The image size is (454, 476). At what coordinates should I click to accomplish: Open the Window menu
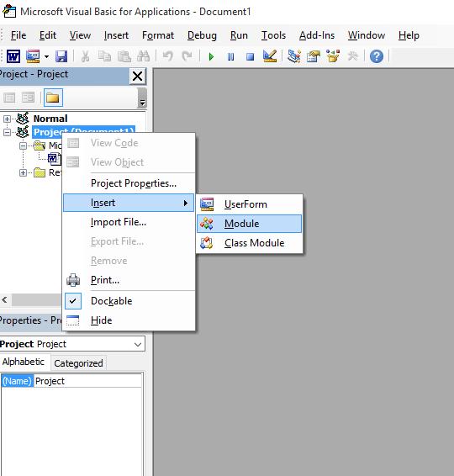point(367,35)
